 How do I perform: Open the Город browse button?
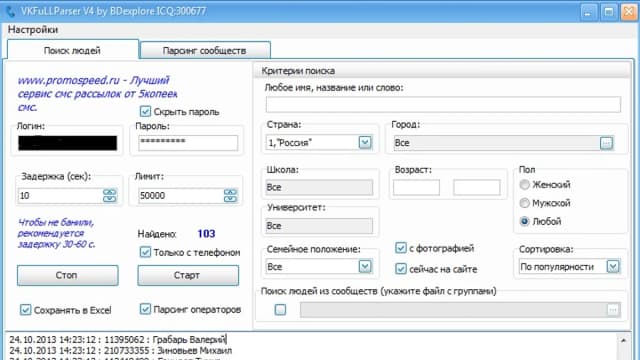(607, 143)
